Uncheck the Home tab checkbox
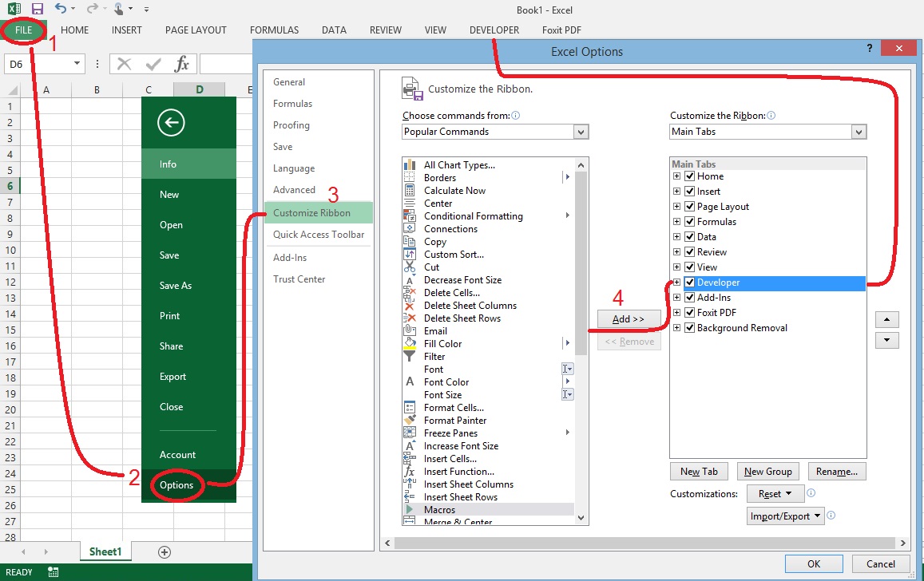 689,176
